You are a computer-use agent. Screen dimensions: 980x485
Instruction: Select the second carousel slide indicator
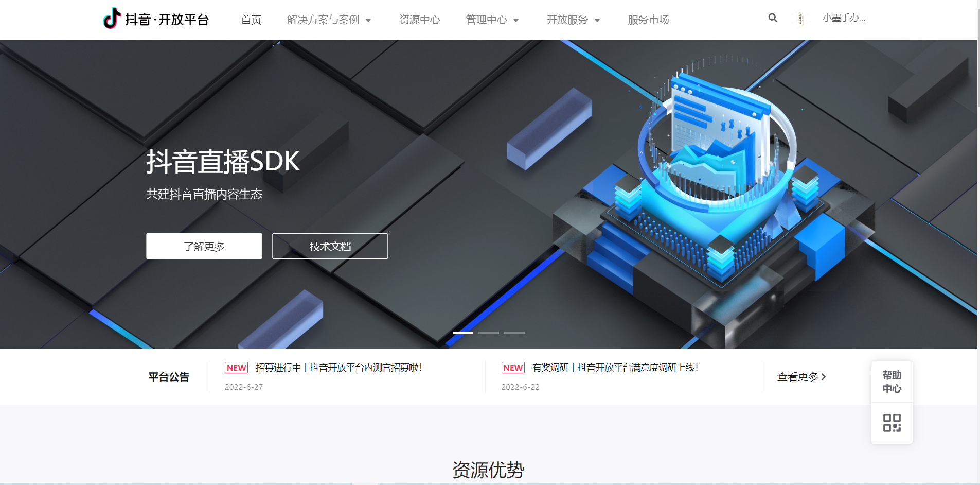(x=488, y=333)
